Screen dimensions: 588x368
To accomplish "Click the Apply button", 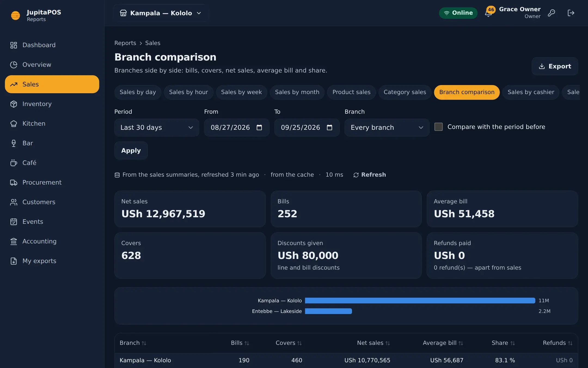I will [x=131, y=150].
